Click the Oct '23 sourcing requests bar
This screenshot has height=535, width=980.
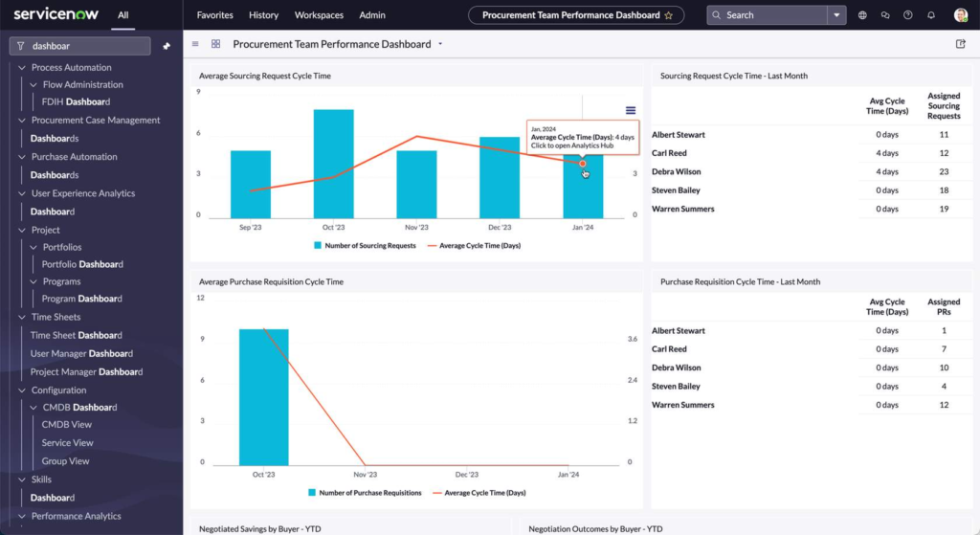(333, 163)
